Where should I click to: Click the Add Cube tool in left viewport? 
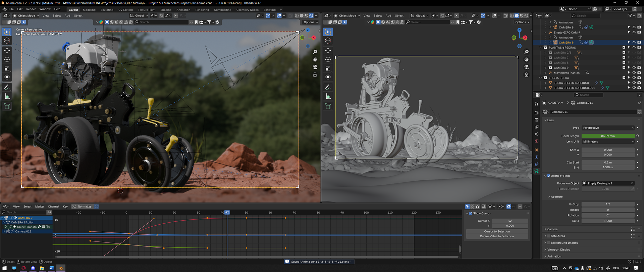coord(7,106)
